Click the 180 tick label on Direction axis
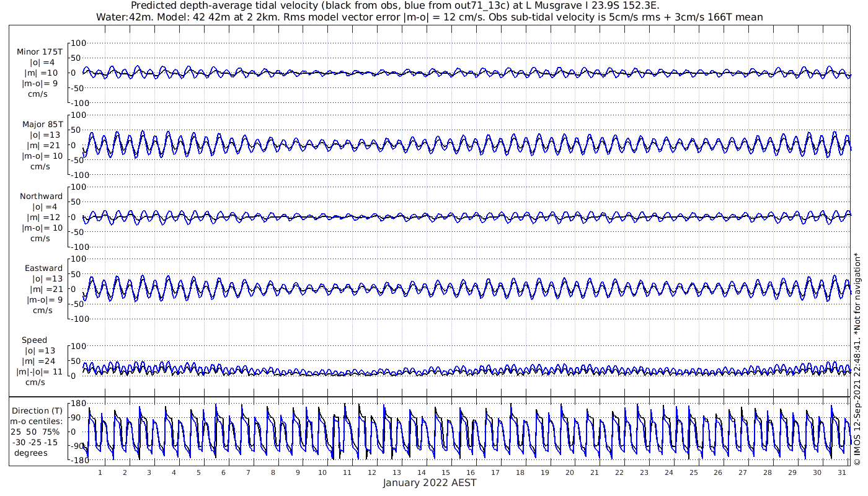This screenshot has height=496, width=868. point(77,404)
